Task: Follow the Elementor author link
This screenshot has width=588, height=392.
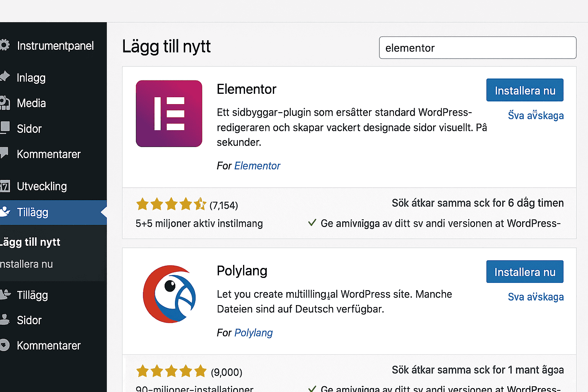Action: pyautogui.click(x=257, y=166)
